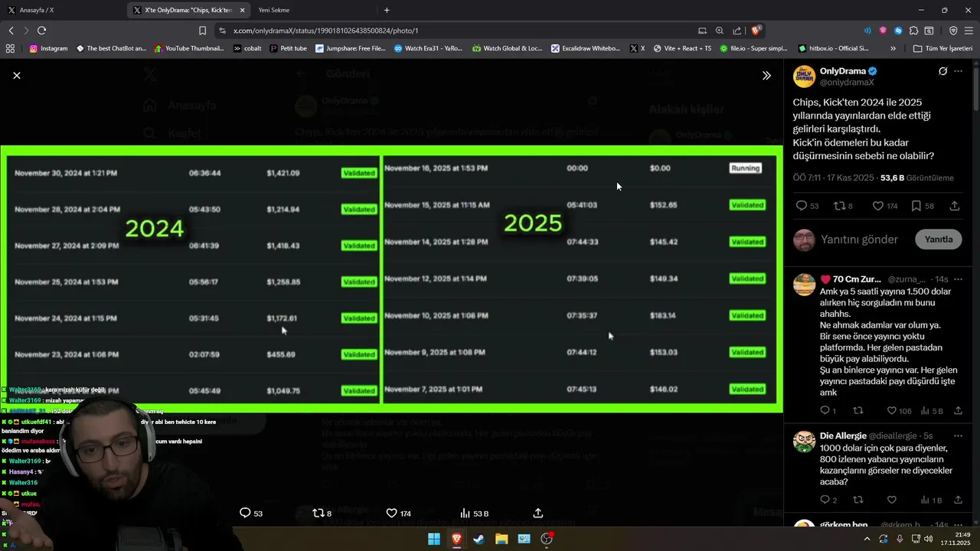The height and width of the screenshot is (551, 980).
Task: Open views 53 B below the photo
Action: 474,513
